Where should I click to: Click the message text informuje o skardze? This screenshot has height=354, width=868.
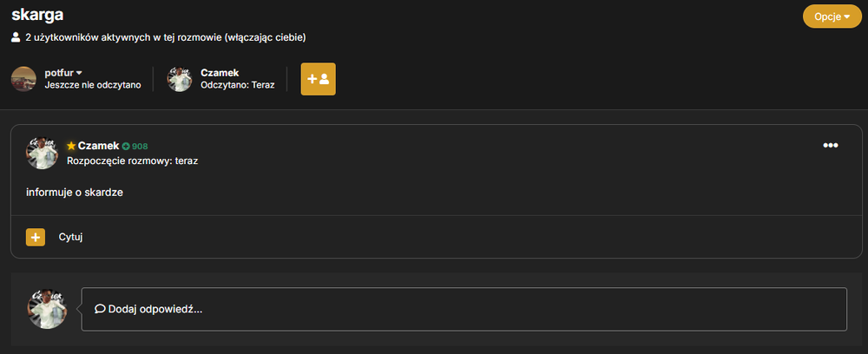pos(74,193)
